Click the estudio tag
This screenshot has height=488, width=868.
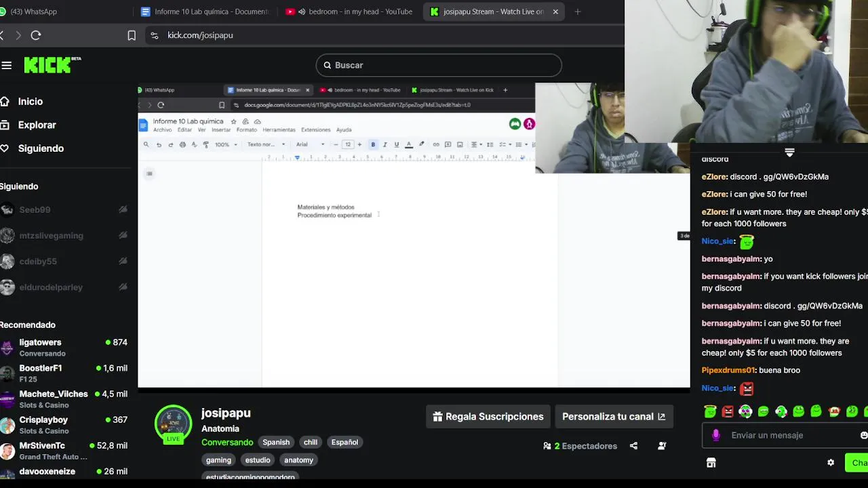[x=258, y=460]
